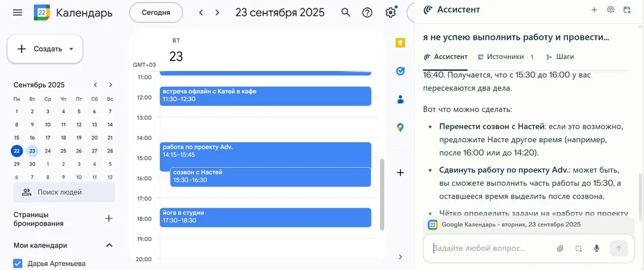
Task: Expand the Создать dropdown arrow
Action: point(71,49)
